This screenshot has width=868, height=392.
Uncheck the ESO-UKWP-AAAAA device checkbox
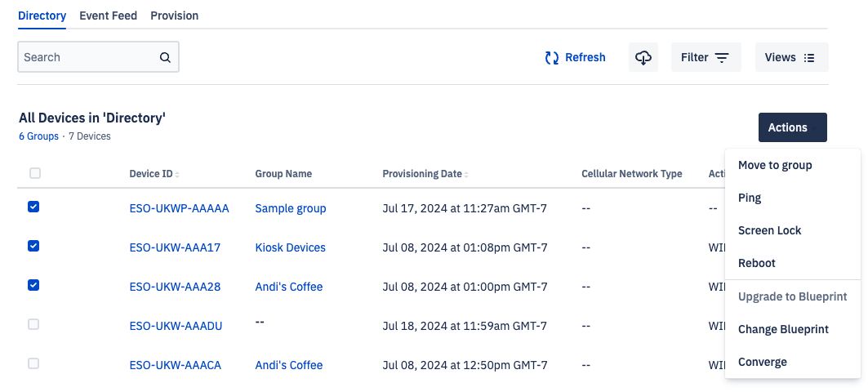tap(33, 207)
